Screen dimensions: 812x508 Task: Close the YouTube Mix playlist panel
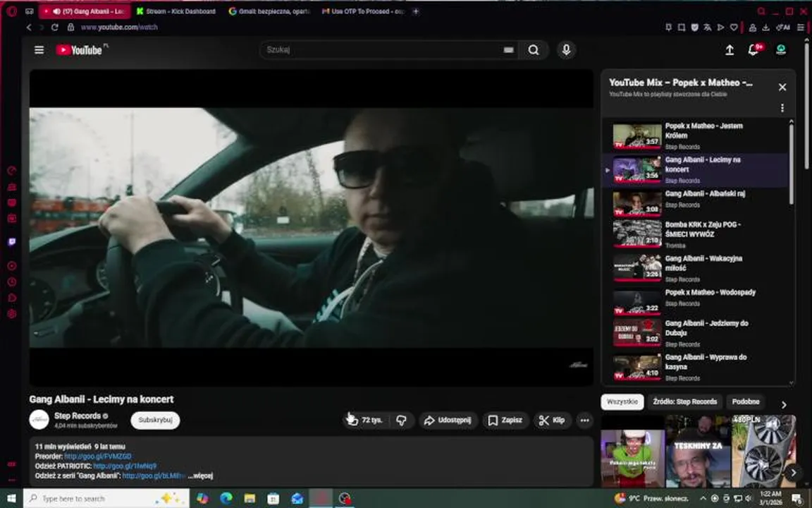(782, 87)
